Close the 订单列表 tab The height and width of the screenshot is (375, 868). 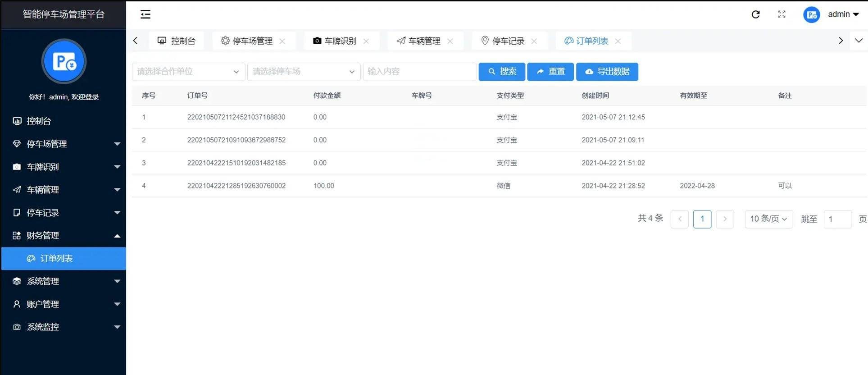(618, 41)
